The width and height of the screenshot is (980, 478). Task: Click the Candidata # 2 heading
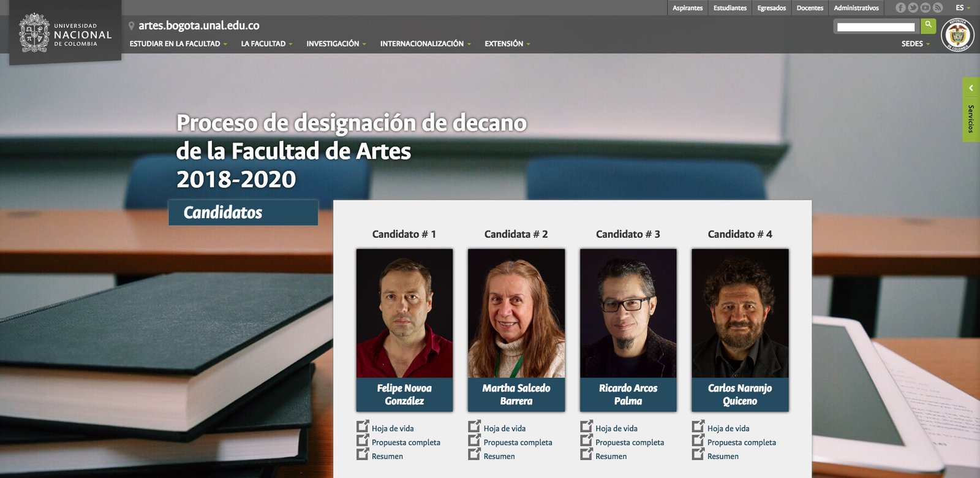516,234
